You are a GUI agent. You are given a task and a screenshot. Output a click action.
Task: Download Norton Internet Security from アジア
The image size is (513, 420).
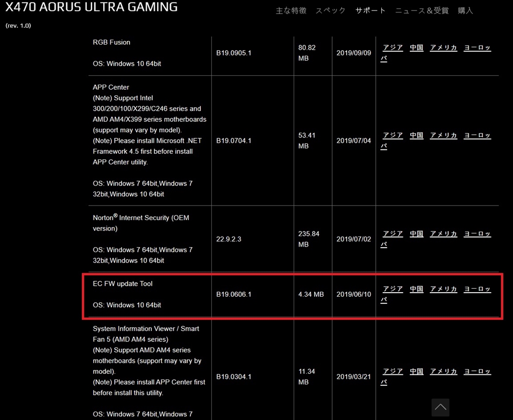pos(393,234)
